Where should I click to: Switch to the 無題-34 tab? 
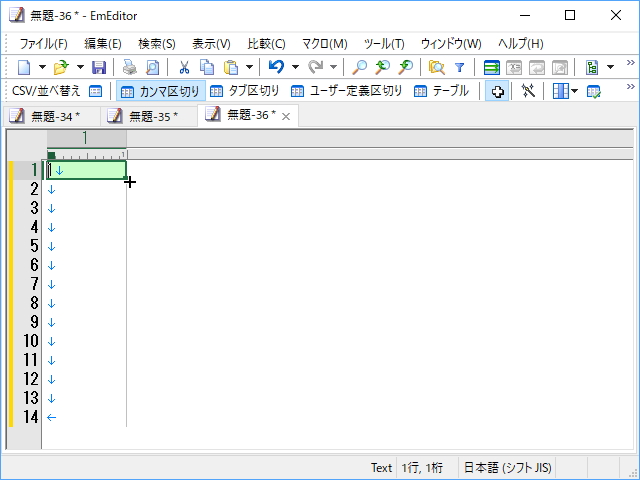51,116
